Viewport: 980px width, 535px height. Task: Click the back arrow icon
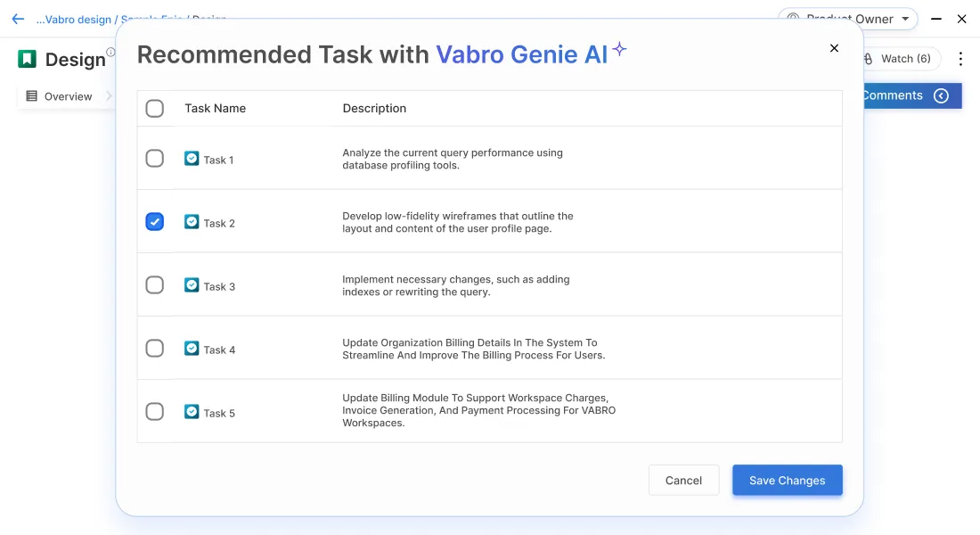(x=18, y=19)
